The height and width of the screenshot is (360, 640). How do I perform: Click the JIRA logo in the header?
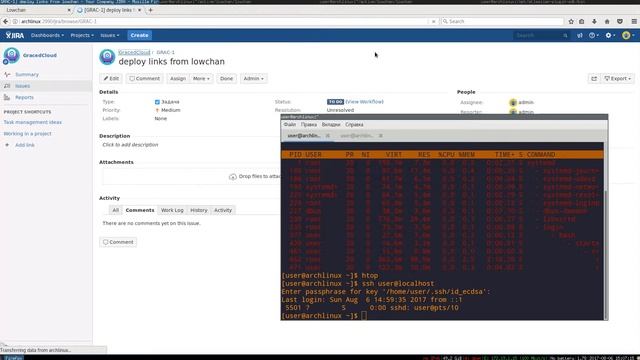15,36
